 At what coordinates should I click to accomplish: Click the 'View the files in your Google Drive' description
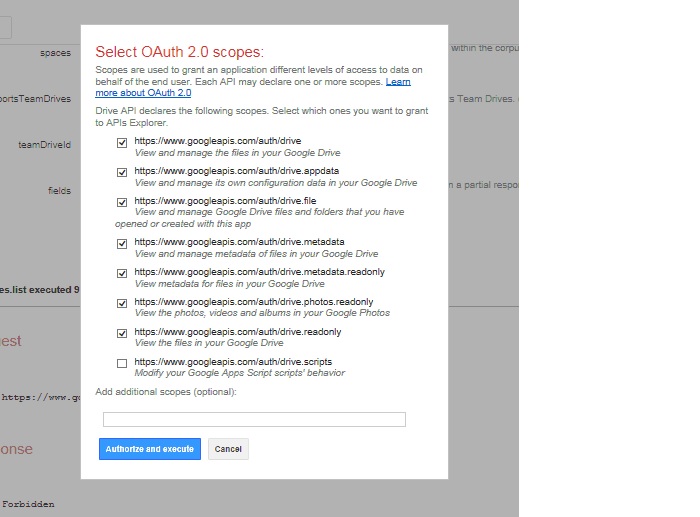pos(209,343)
